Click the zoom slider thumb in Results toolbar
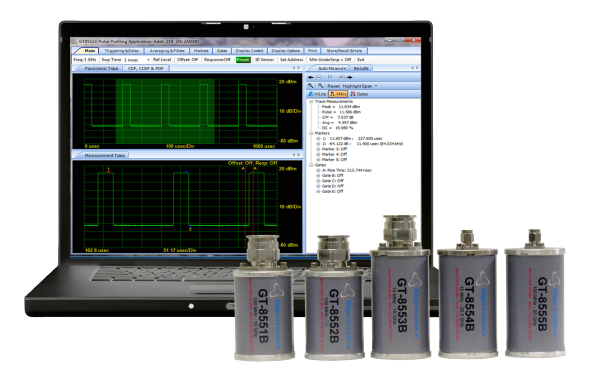Image resolution: width=592 pixels, height=377 pixels. point(330,77)
